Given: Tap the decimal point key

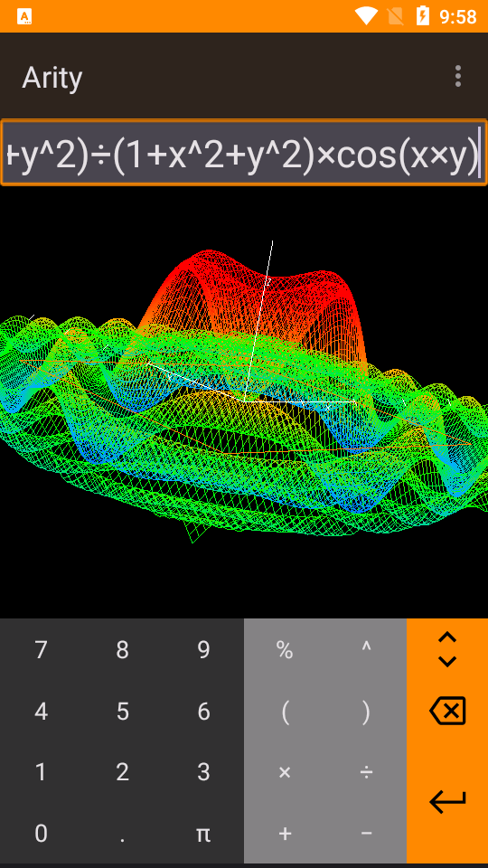Looking at the screenshot, I should (x=122, y=833).
